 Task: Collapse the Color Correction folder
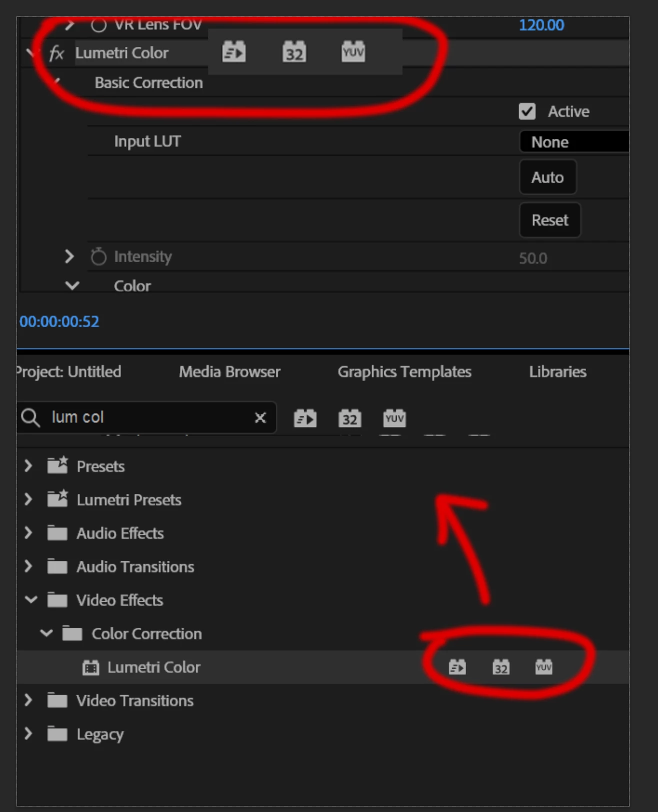[46, 633]
